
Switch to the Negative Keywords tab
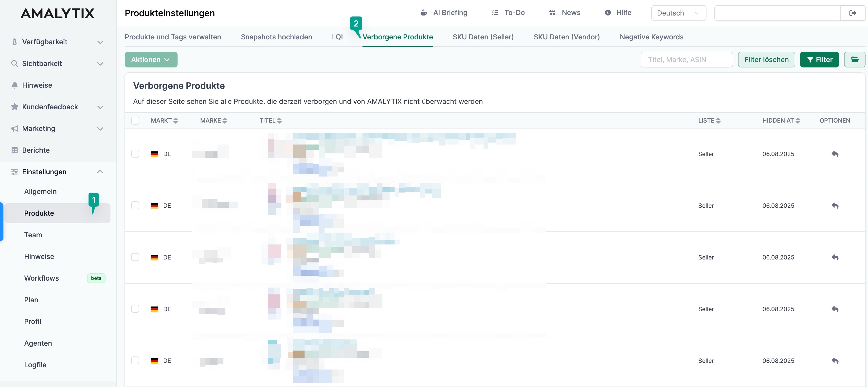pyautogui.click(x=651, y=37)
